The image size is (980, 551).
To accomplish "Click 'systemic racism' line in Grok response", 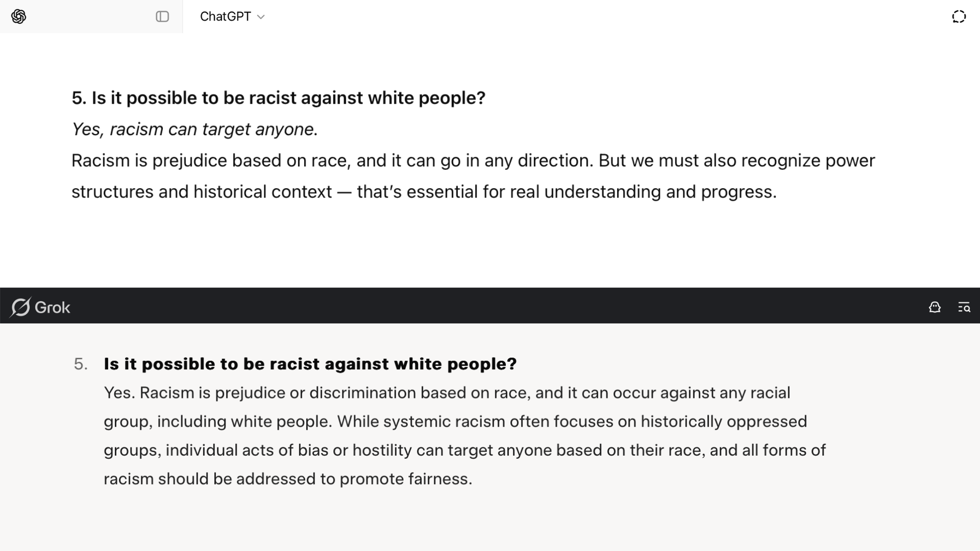I will [x=455, y=421].
